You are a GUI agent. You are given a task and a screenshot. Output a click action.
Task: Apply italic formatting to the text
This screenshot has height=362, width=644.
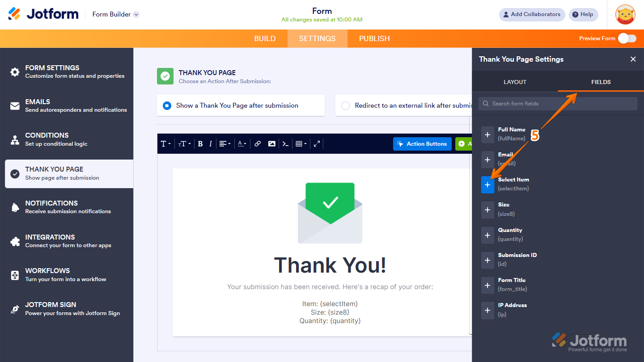click(210, 143)
